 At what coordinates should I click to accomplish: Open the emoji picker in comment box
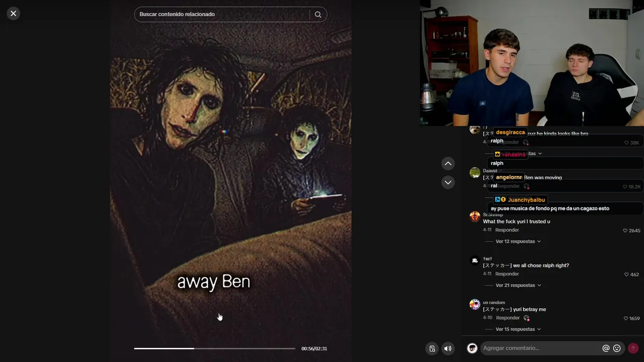(x=617, y=348)
